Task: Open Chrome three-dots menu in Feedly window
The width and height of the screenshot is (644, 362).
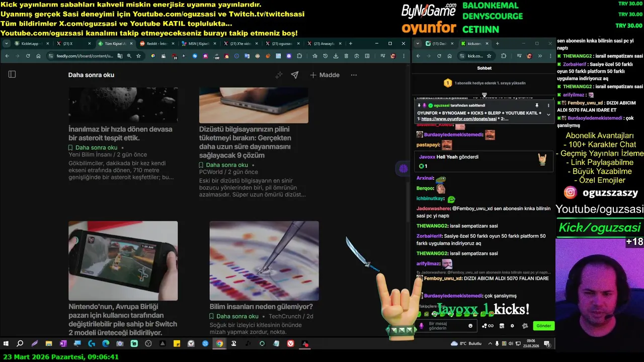Action: 403,56
